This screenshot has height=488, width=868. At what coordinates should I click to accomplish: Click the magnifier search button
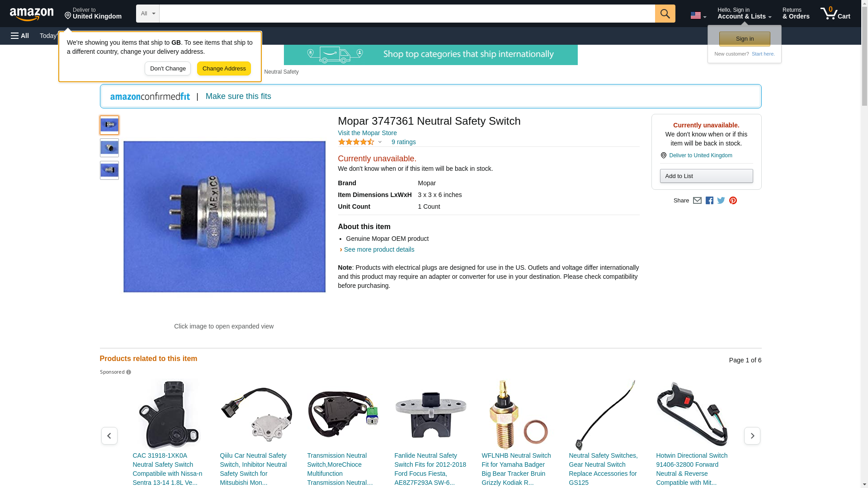665,14
